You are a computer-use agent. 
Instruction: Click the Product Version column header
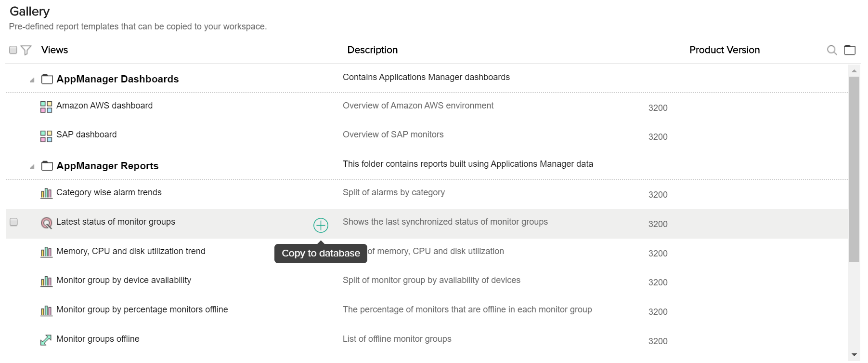click(x=724, y=50)
